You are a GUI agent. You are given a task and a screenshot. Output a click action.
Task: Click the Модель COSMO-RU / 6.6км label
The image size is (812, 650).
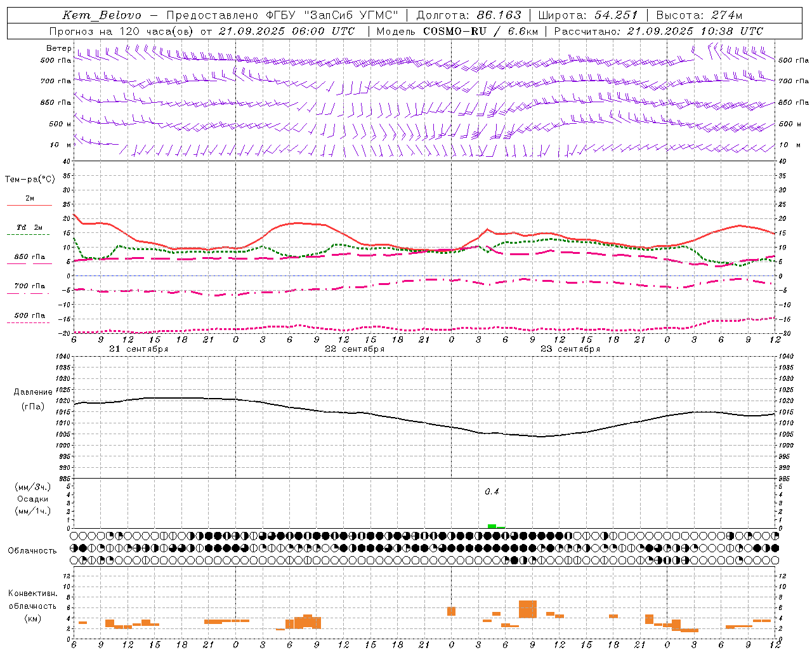pyautogui.click(x=457, y=31)
